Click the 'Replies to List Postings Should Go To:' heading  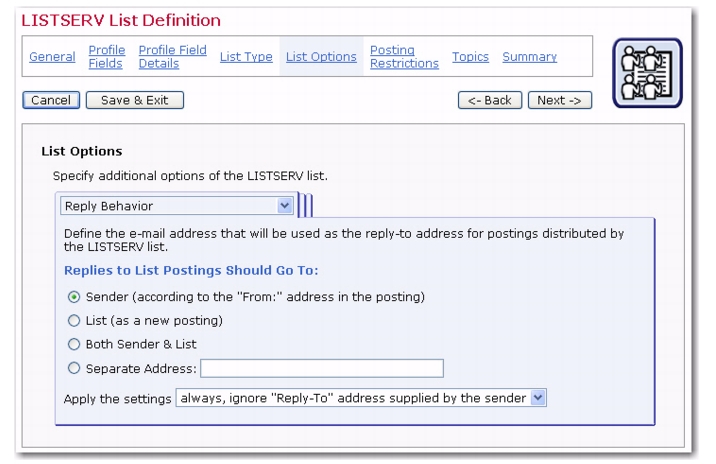[x=191, y=270]
